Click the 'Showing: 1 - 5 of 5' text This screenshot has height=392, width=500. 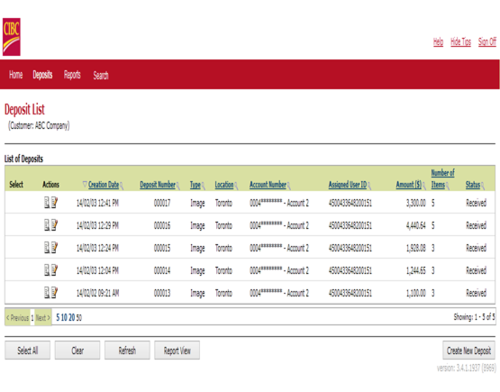pyautogui.click(x=474, y=317)
